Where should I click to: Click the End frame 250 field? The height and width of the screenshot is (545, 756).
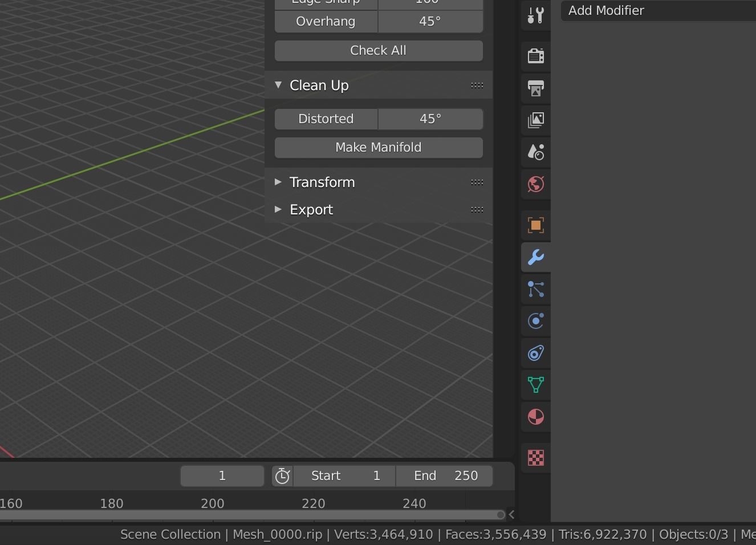point(444,476)
